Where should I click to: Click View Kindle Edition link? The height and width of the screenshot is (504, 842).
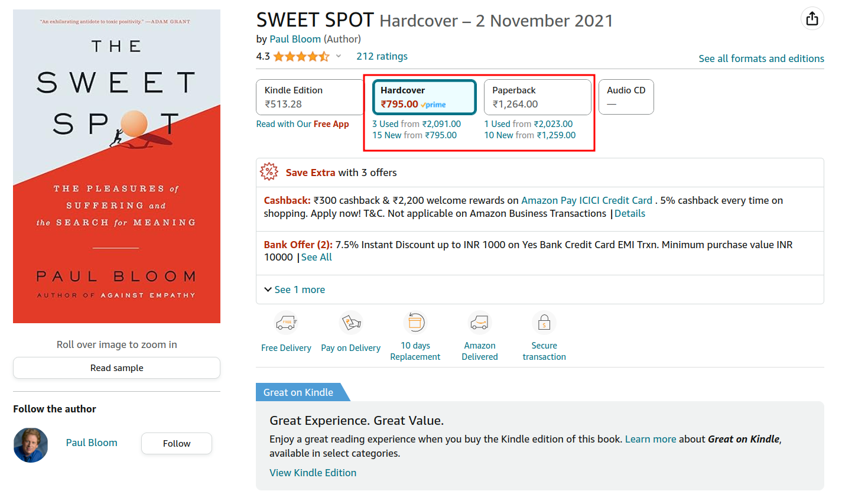click(313, 473)
